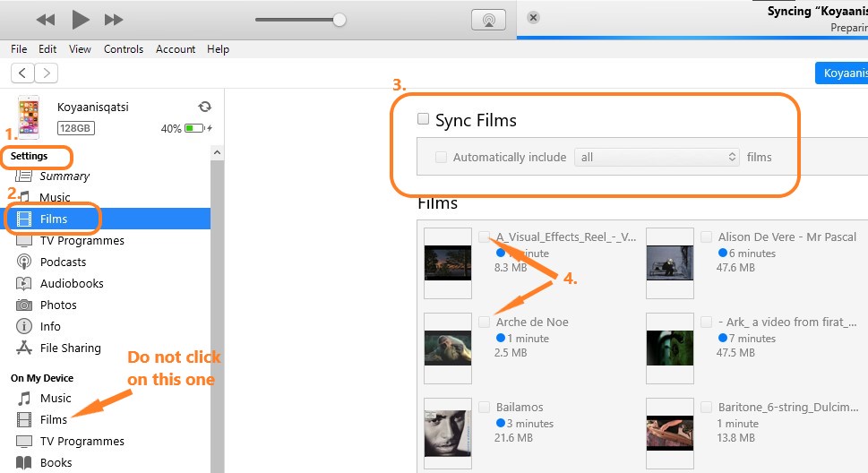Click the sync arrows icon beside Koyaanisqatsi

tap(205, 107)
